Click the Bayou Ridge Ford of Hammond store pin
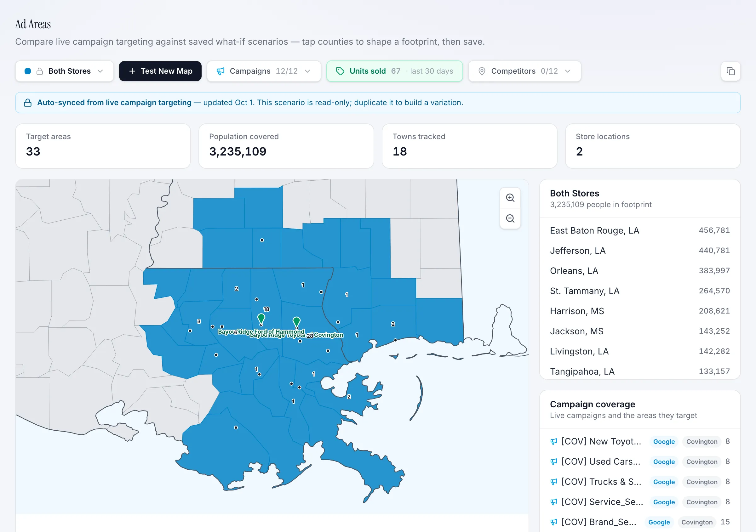756x532 pixels. (x=261, y=319)
